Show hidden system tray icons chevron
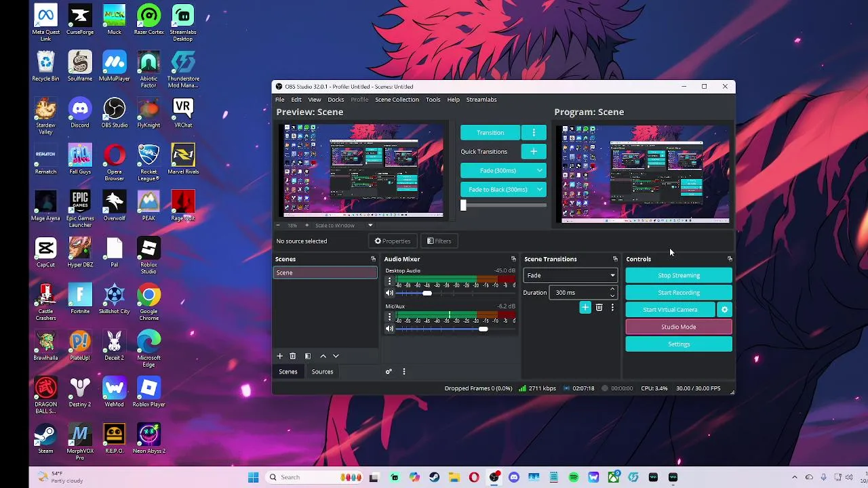Screen dimensions: 868x488 (x=794, y=477)
